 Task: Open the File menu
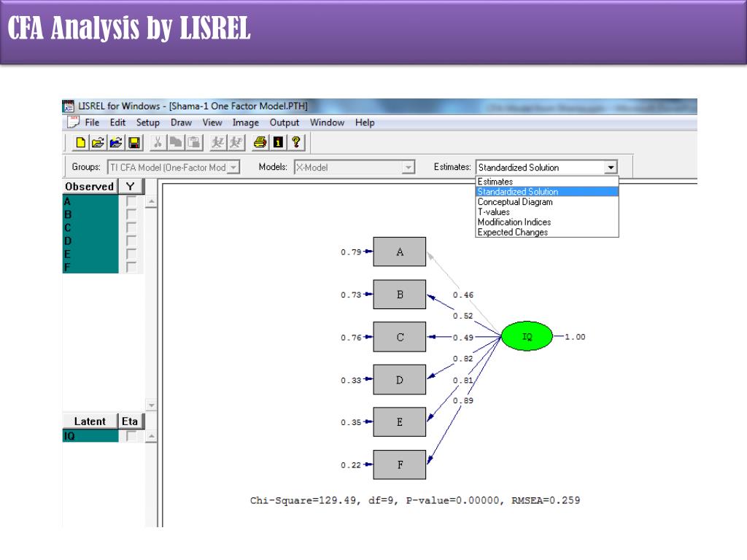[92, 122]
